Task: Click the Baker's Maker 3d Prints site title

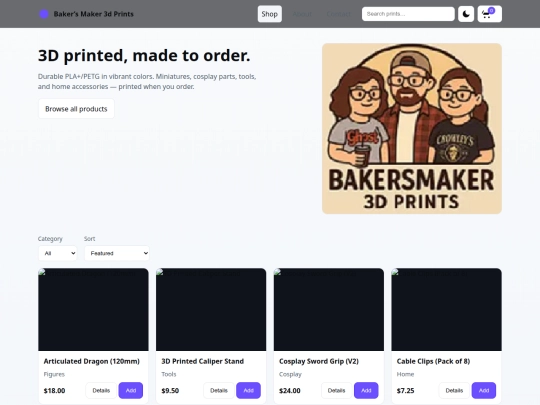Action: [93, 14]
